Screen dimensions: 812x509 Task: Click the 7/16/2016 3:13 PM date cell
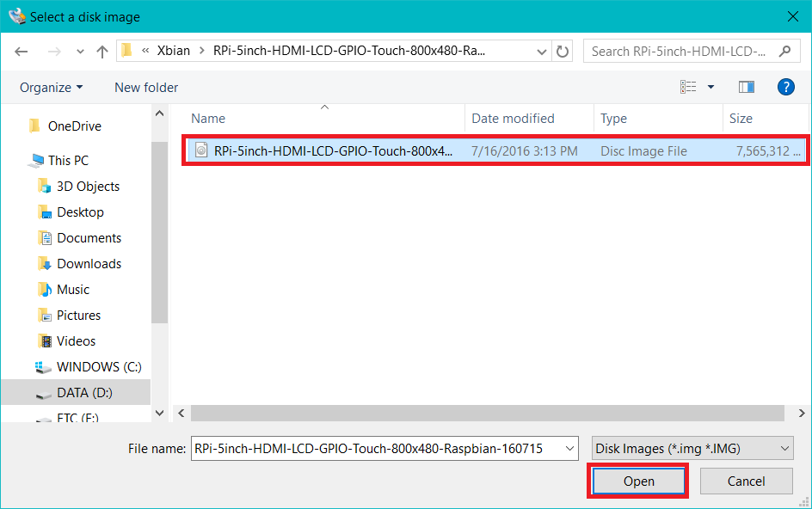pos(524,151)
